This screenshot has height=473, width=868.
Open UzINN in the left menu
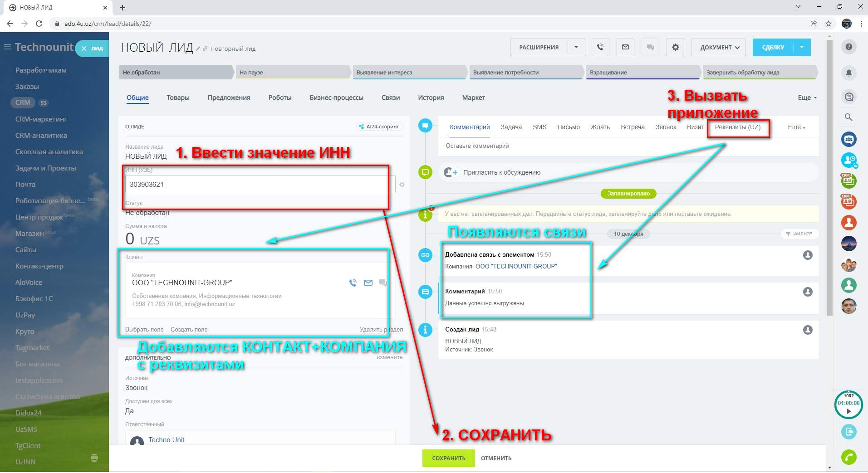(x=25, y=462)
